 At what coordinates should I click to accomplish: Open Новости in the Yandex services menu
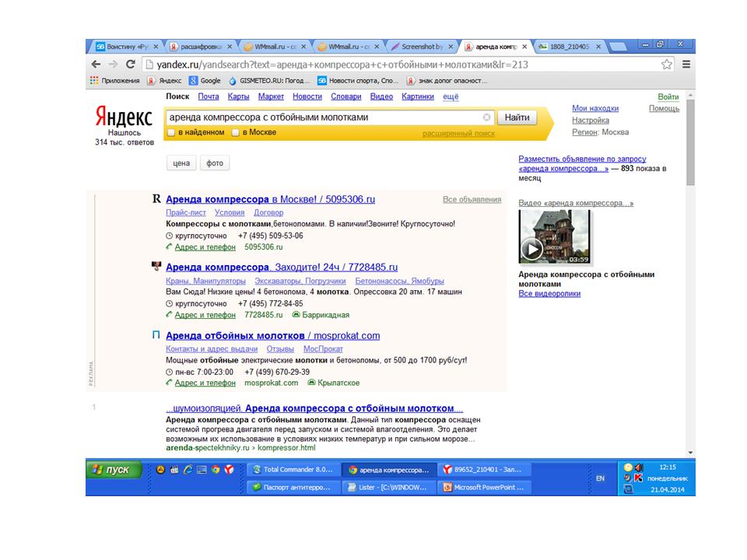[307, 96]
